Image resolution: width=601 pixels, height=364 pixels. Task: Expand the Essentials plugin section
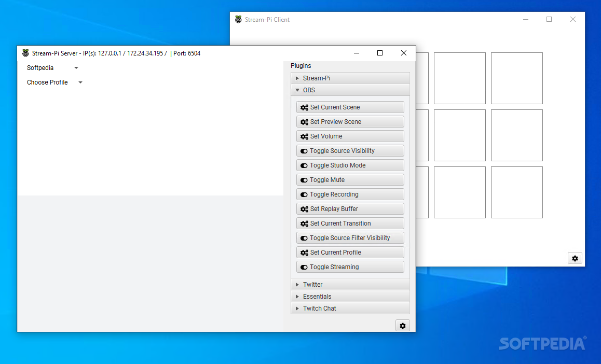(x=350, y=296)
